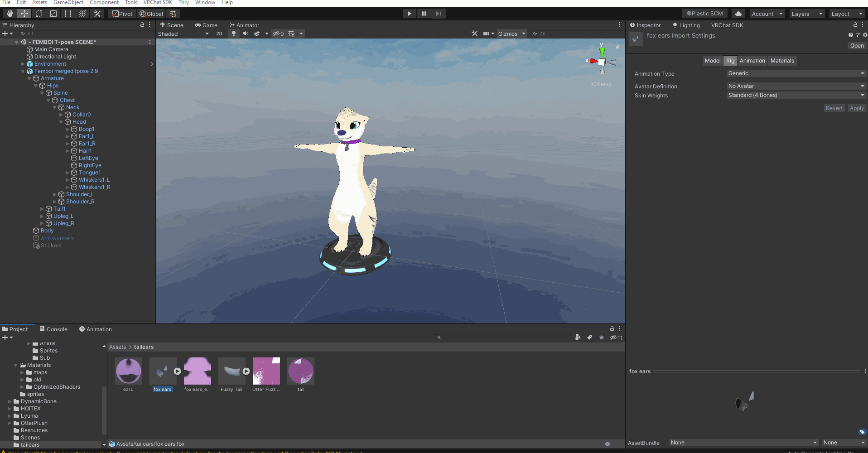Open the Avatar Definition dropdown

point(796,86)
